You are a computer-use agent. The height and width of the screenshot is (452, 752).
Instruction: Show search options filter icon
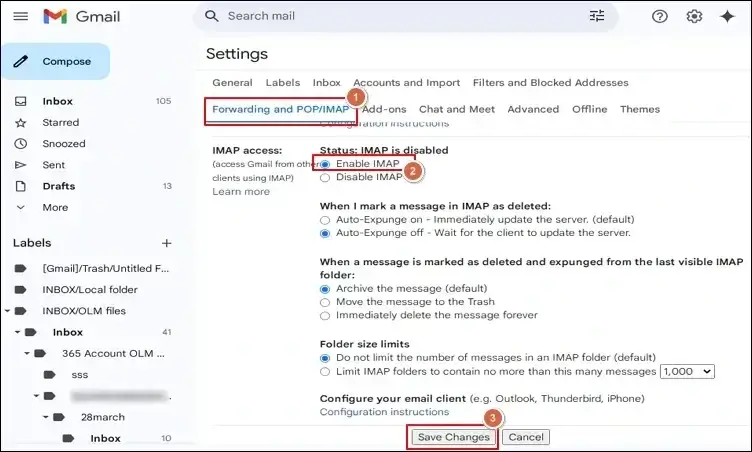tap(597, 16)
